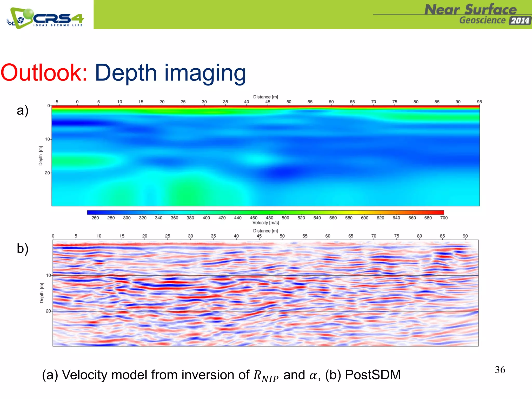Click the "Depth [m]" axis label of panel a
Image resolution: width=532 pixels, height=399 pixels.
point(41,156)
